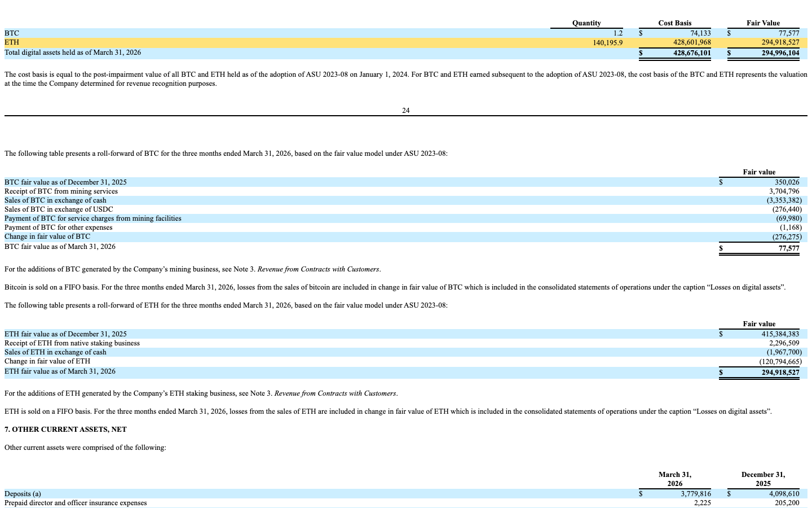The height and width of the screenshot is (508, 812).
Task: Select 'Receipt of BTC from mining services'
Action: tap(61, 191)
